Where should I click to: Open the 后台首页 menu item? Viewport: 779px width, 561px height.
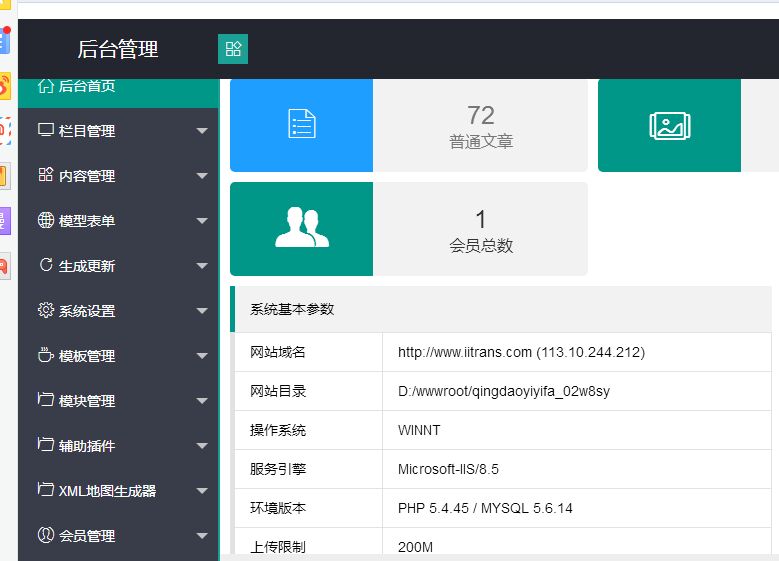coord(118,93)
